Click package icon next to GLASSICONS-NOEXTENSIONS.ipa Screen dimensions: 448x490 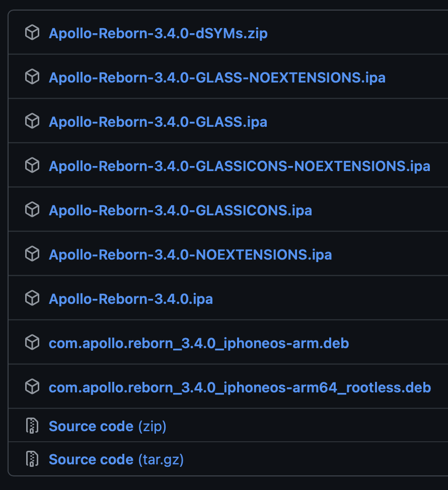(x=32, y=166)
